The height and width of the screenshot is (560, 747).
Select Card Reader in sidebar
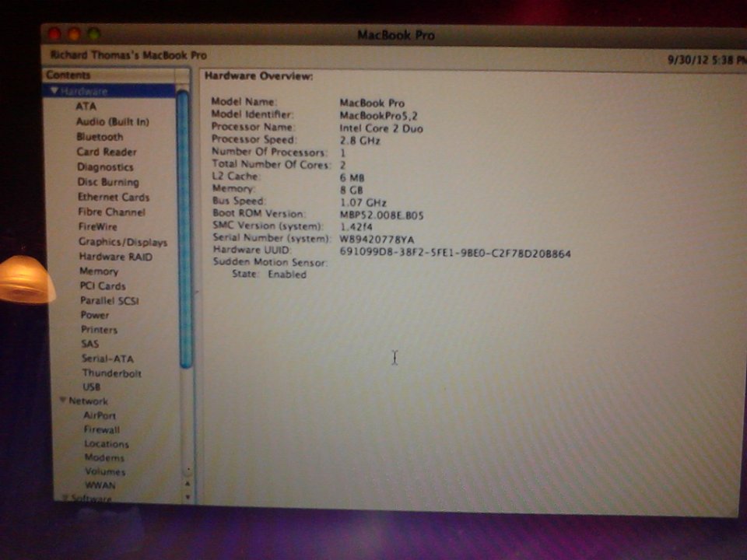click(x=107, y=152)
